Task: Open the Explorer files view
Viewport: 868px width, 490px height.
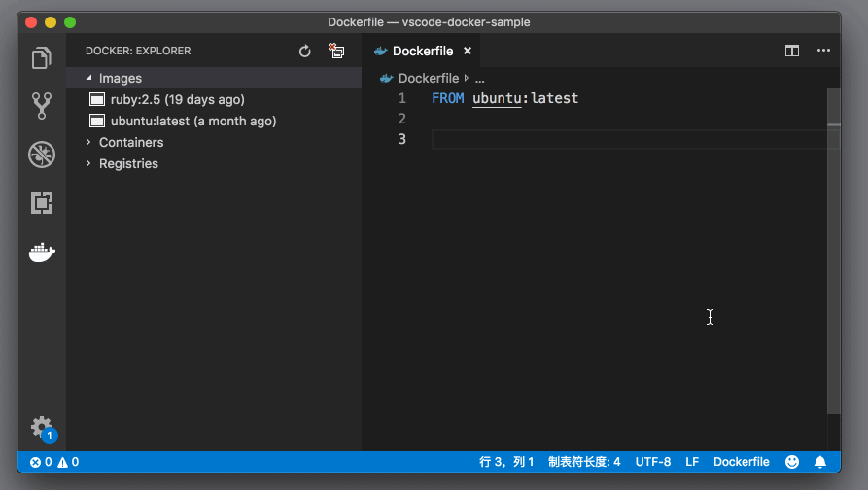Action: [41, 58]
